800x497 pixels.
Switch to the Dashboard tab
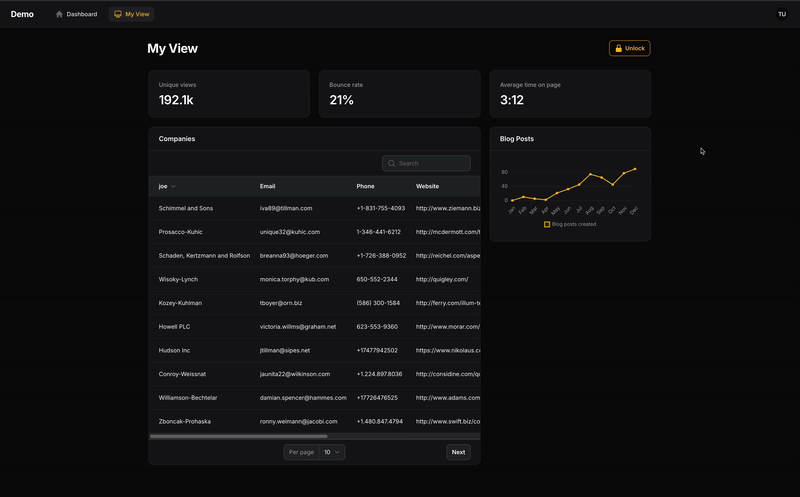76,14
